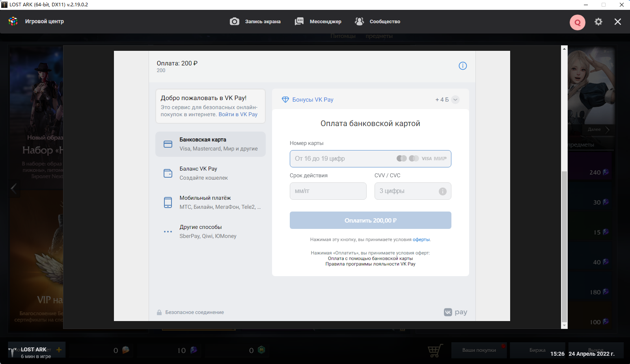The width and height of the screenshot is (630, 364).
Task: Select Other payment methods option
Action: click(x=211, y=232)
